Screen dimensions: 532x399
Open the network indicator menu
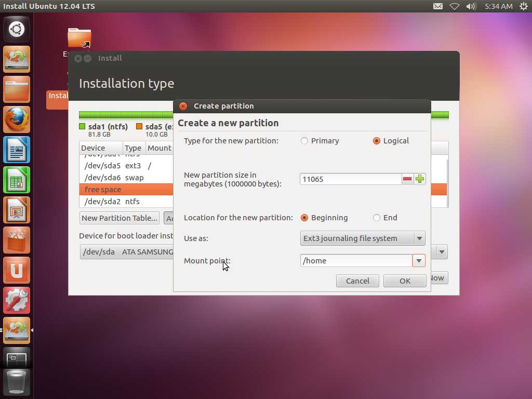[x=454, y=6]
